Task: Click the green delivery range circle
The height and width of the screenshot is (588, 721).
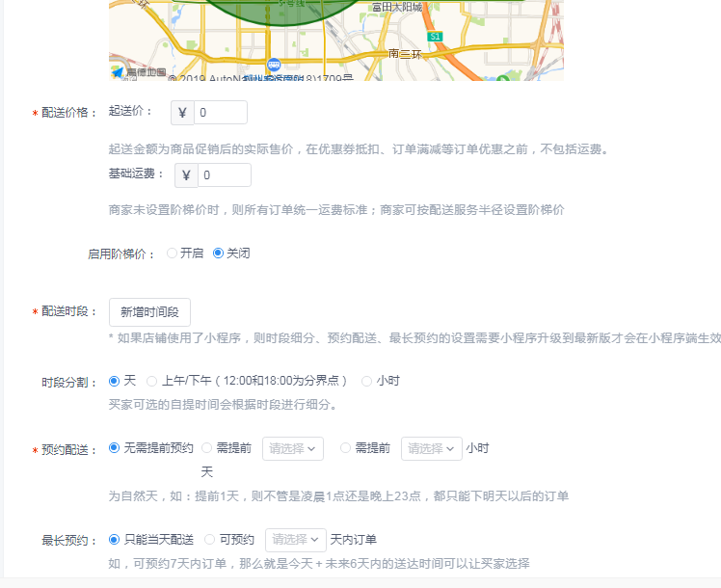Action: (280, 12)
